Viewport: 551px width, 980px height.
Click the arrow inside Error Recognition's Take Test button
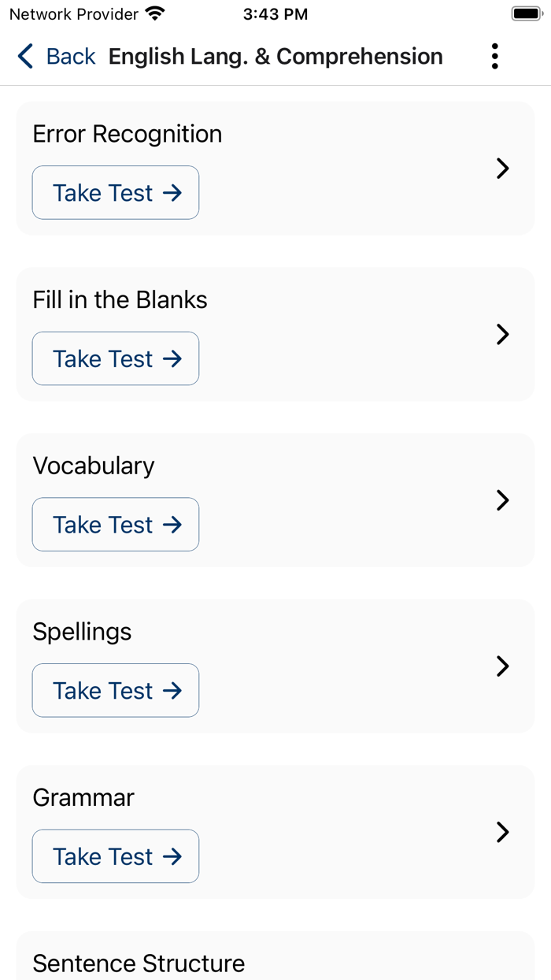tap(172, 193)
